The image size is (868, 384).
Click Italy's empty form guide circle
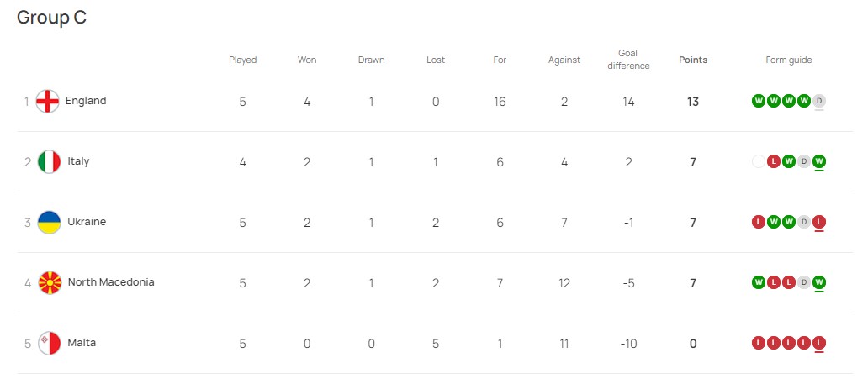click(759, 161)
